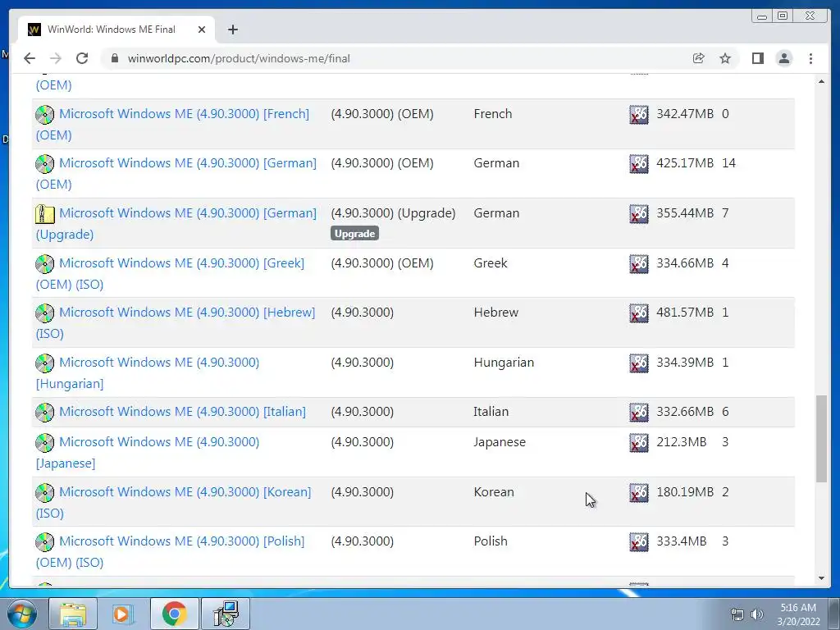
Task: Click the CD icon on the Italian row
Action: coord(45,412)
